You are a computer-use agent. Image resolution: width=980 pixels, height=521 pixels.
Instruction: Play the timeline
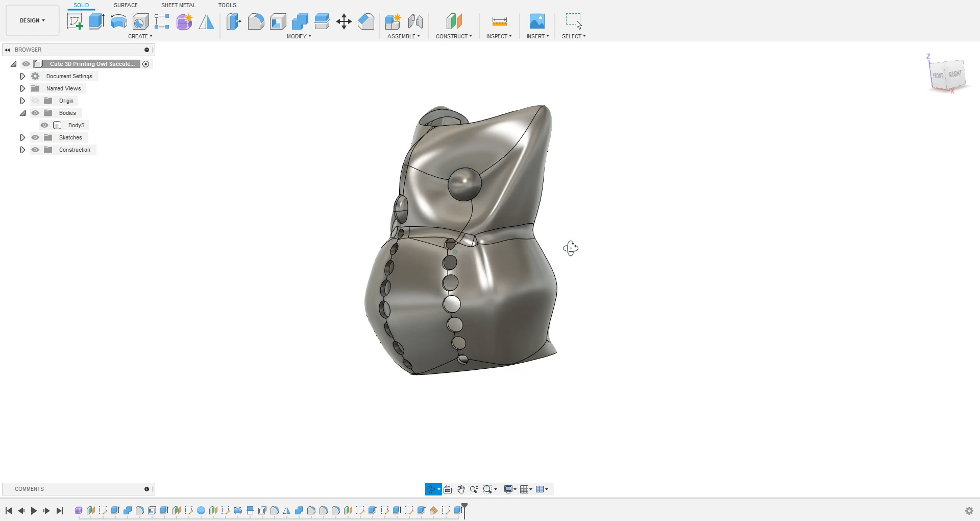[x=34, y=511]
